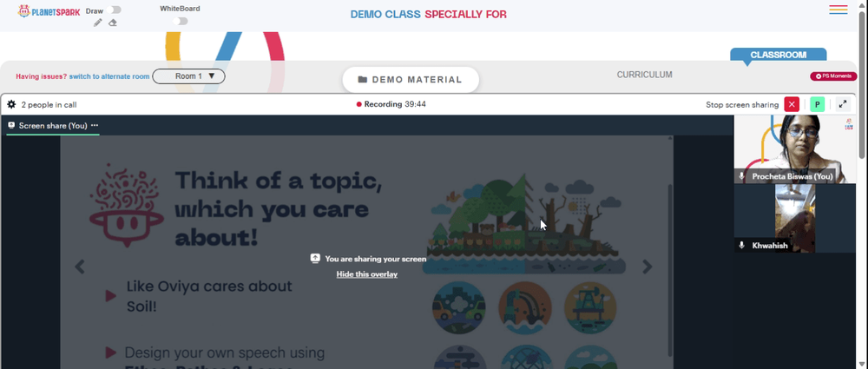Image resolution: width=868 pixels, height=369 pixels.
Task: Click the 2 people in call text
Action: [49, 105]
